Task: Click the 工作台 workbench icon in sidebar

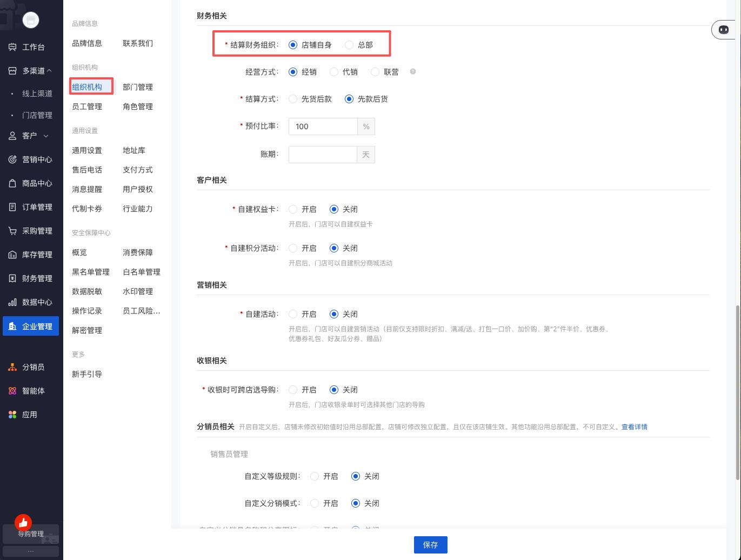Action: tap(12, 47)
